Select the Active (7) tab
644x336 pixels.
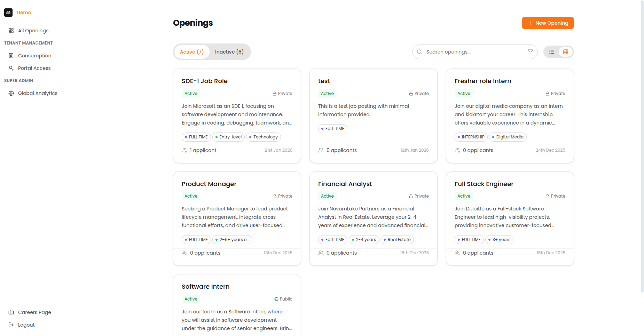pos(191,51)
